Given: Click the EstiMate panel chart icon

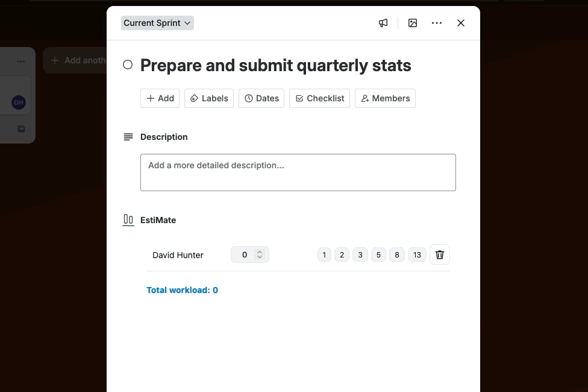Looking at the screenshot, I should [x=128, y=220].
